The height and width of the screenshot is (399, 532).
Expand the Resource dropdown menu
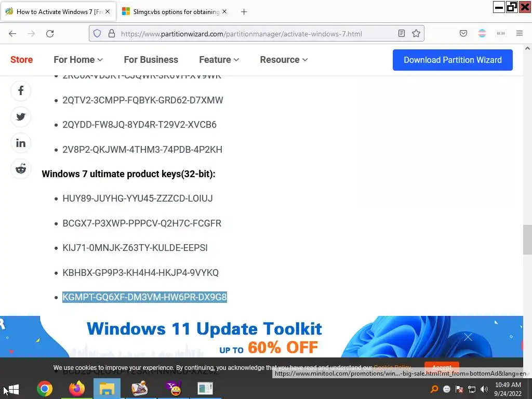[x=284, y=60]
